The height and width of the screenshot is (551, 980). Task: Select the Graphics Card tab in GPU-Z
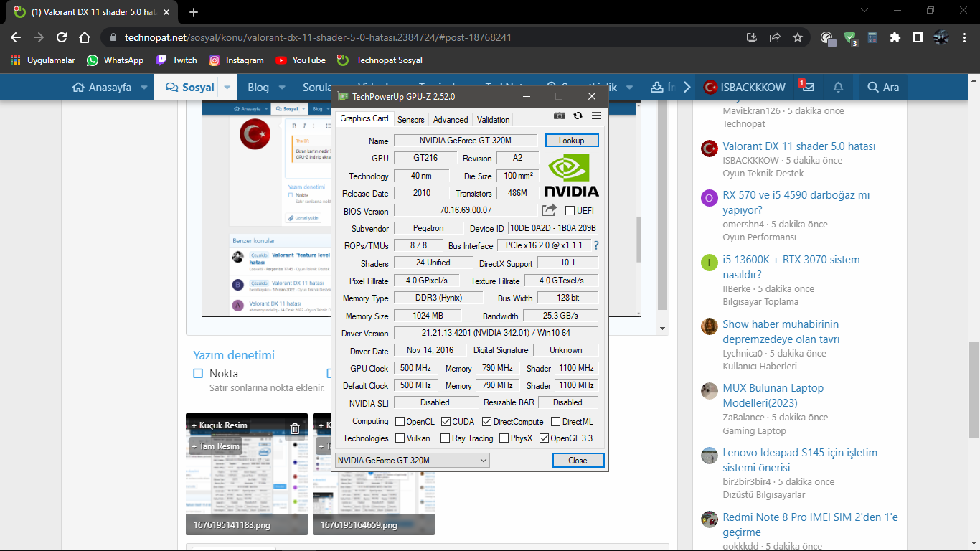pos(364,118)
